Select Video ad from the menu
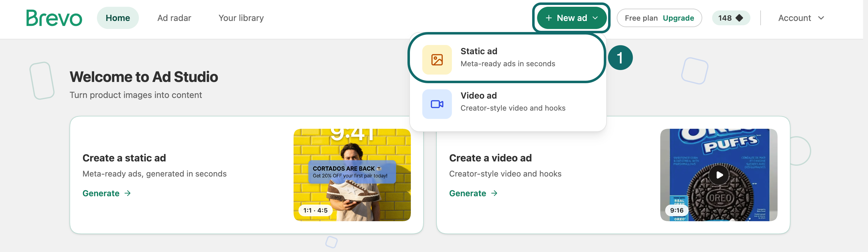Image resolution: width=868 pixels, height=252 pixels. 507,103
